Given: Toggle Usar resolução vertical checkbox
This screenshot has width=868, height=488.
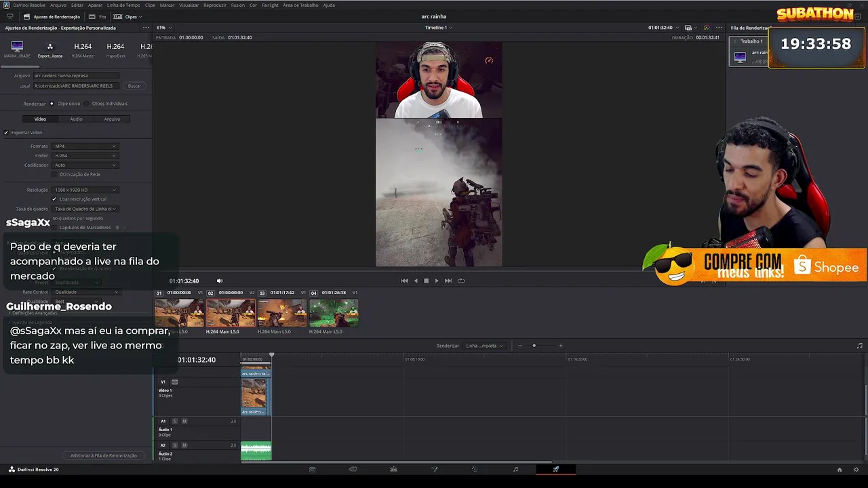Looking at the screenshot, I should (54, 199).
